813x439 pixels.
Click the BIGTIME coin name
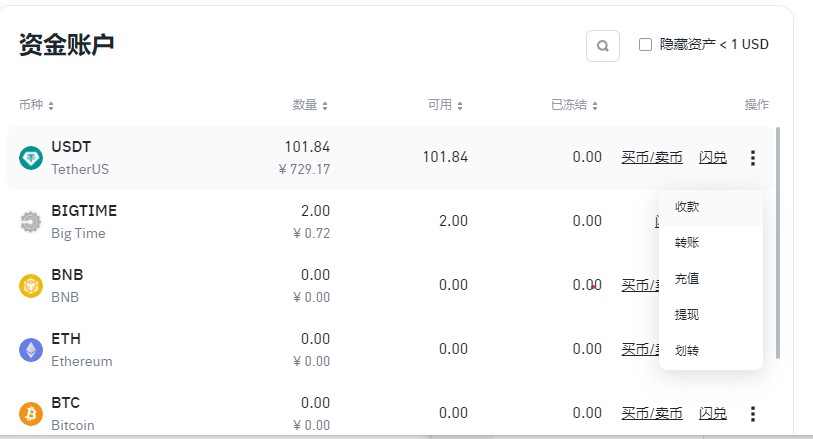(84, 211)
